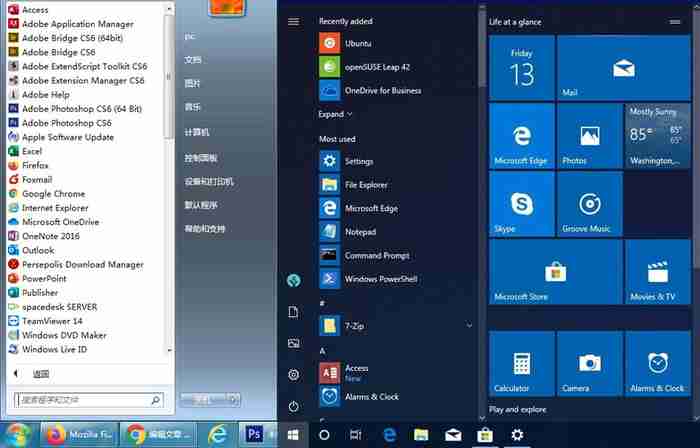Switch to Mozilla Firefox taskbar button

click(79, 435)
